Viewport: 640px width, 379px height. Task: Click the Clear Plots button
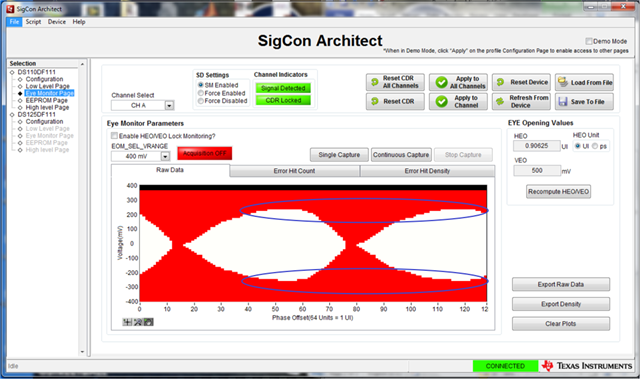[561, 324]
